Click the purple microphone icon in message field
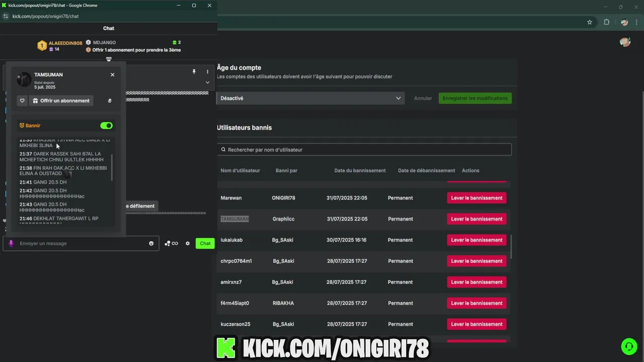The width and height of the screenshot is (644, 362). click(x=11, y=243)
